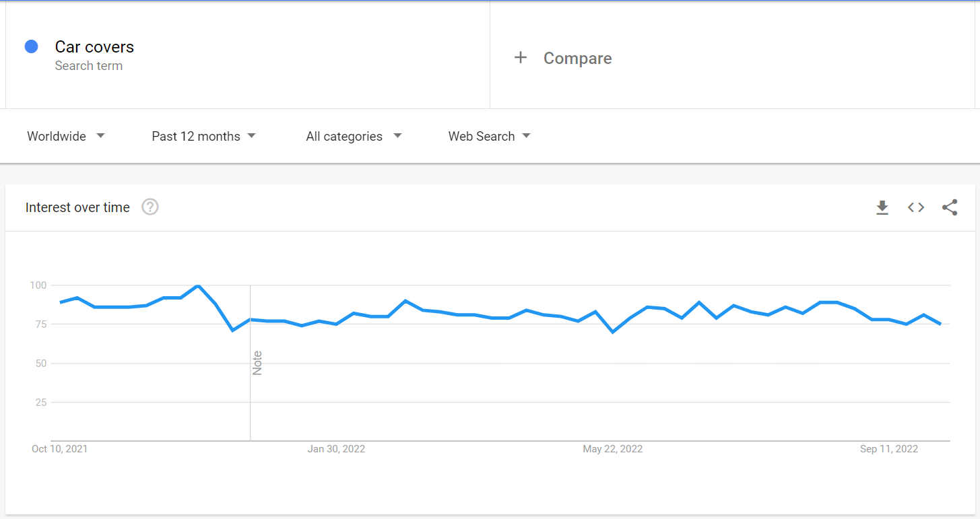Select the May 22, 2022 axis label

click(x=612, y=449)
